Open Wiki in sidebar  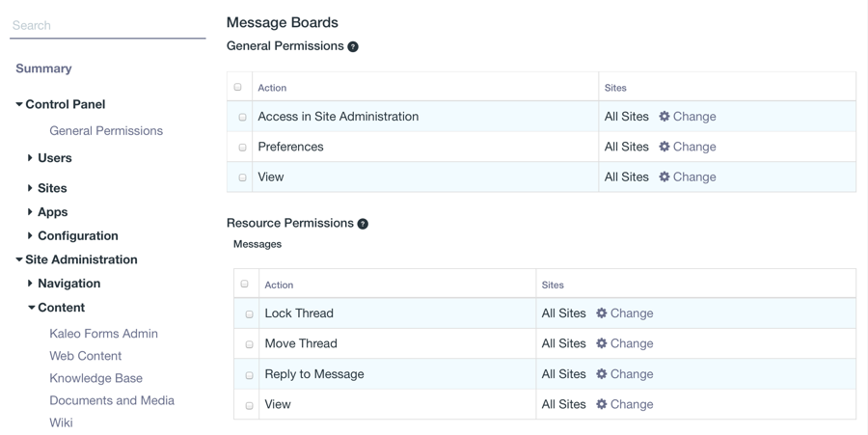click(x=61, y=422)
